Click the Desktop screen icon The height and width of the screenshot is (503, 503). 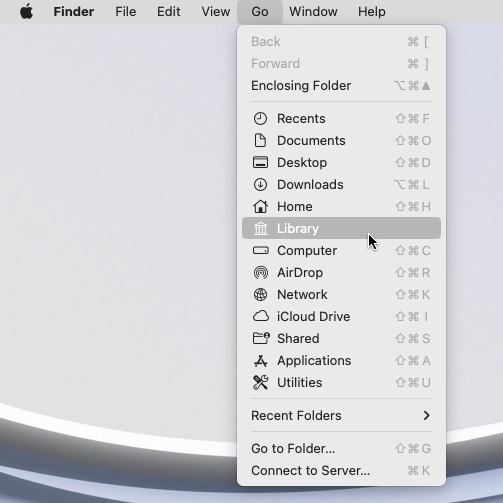(x=260, y=163)
